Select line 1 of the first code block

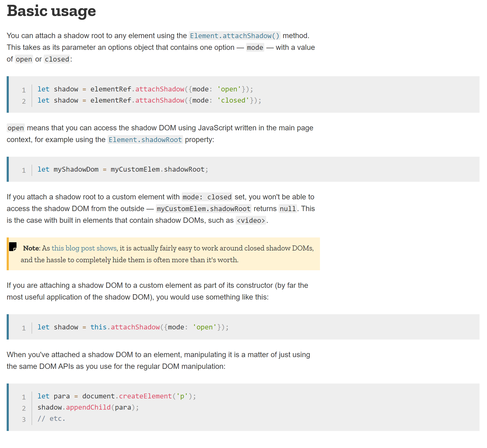145,89
